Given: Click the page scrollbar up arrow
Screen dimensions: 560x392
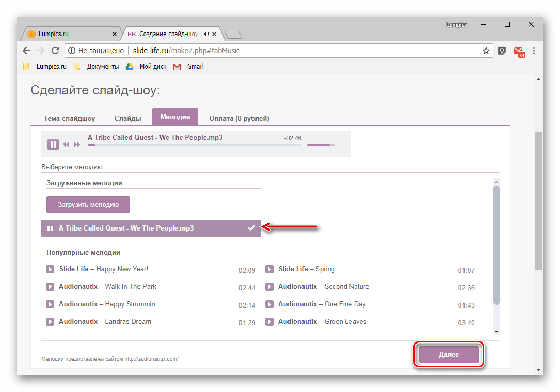Looking at the screenshot, I should [x=538, y=79].
